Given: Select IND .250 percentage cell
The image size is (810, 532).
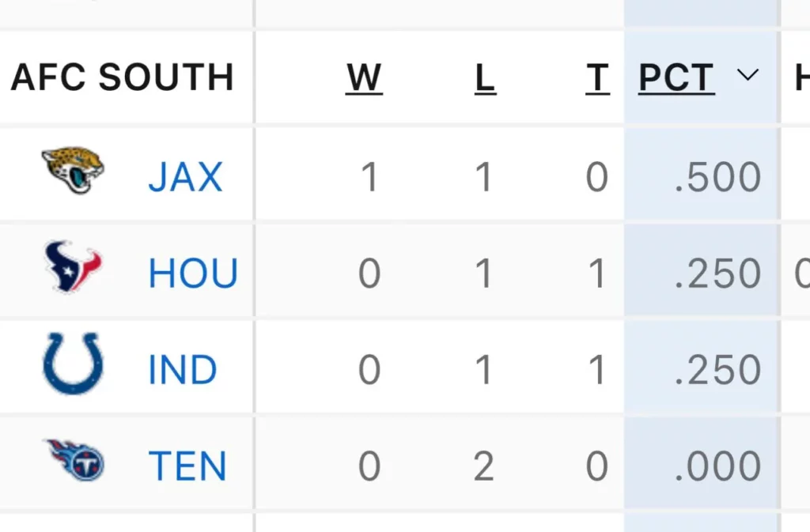Looking at the screenshot, I should pos(717,369).
